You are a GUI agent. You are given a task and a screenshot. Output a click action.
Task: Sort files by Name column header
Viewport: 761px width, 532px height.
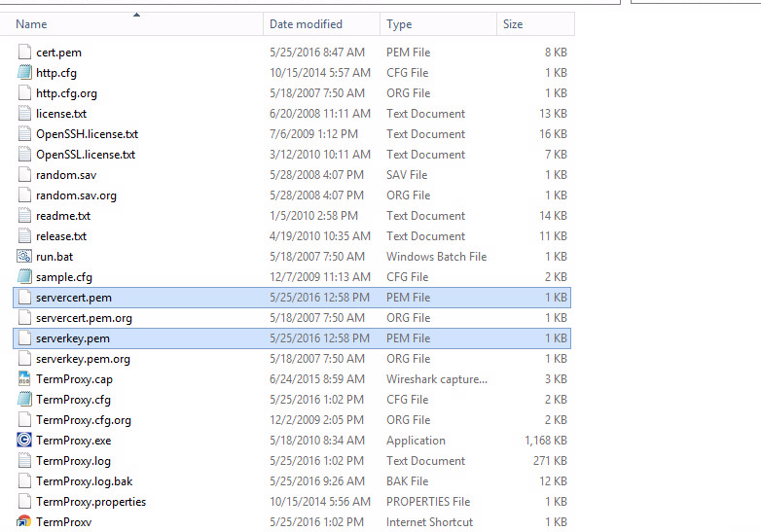point(31,24)
